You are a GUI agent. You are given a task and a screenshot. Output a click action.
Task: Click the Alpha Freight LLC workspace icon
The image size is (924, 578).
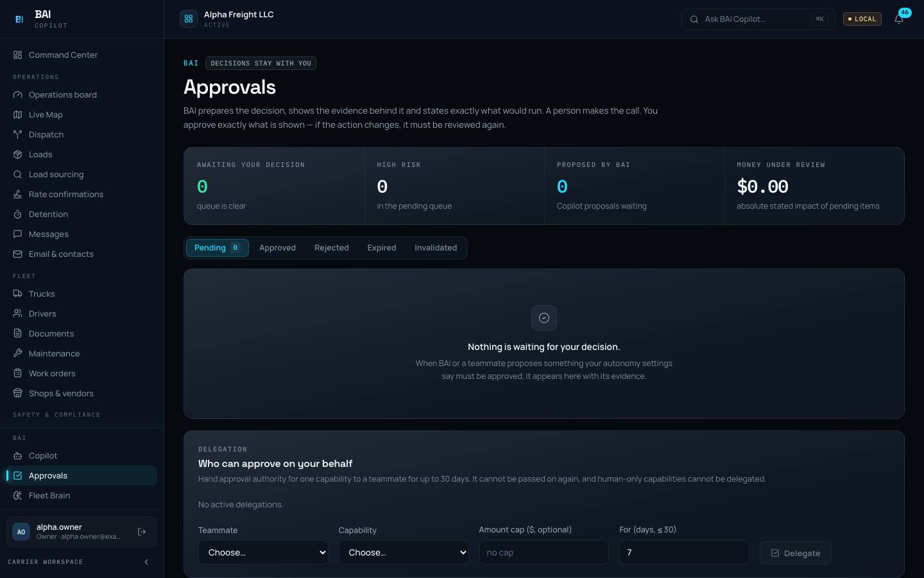189,19
